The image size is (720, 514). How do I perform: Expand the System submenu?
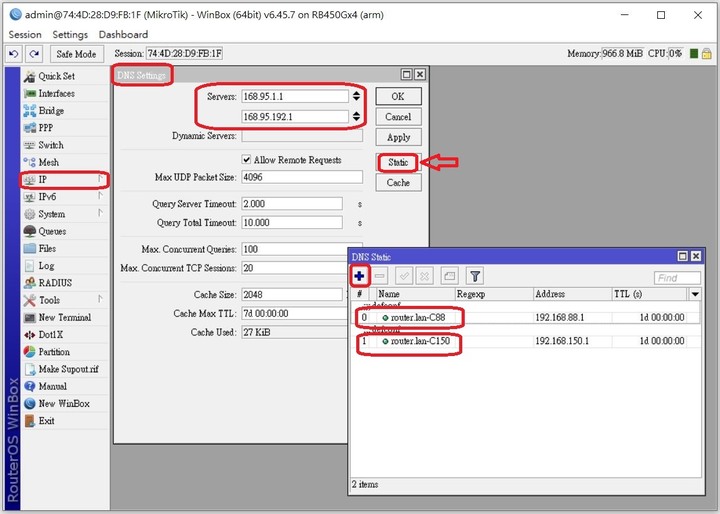64,214
